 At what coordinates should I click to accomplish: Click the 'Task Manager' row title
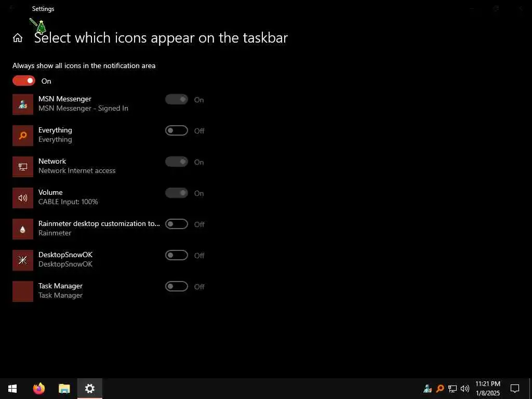(60, 286)
